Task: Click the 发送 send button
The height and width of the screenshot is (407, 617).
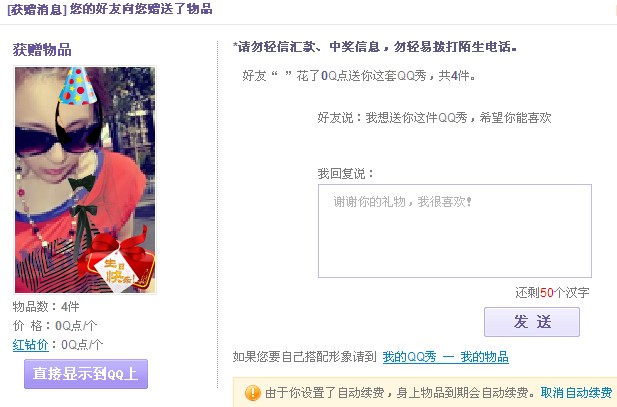Action: (x=532, y=322)
